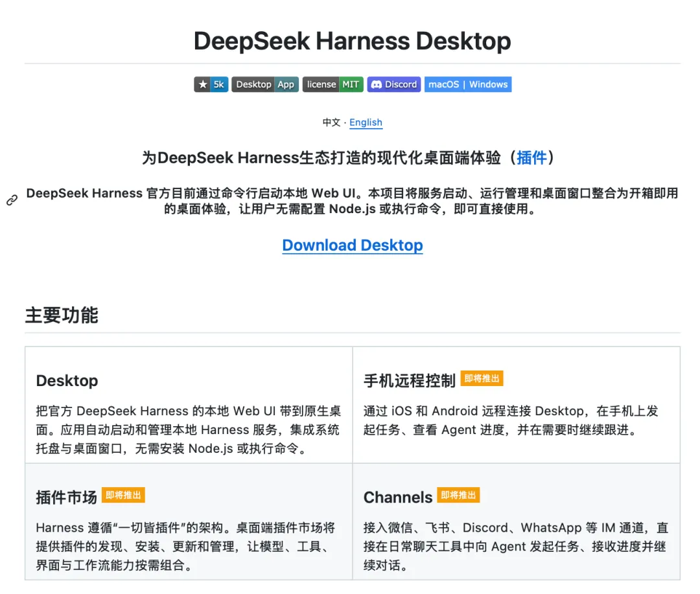Click the 即将推出 tag beside 手机远程控制
This screenshot has height=594, width=700.
tap(482, 378)
